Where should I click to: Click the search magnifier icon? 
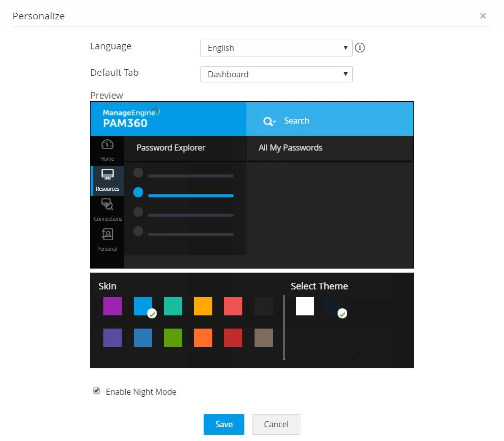[x=267, y=122]
